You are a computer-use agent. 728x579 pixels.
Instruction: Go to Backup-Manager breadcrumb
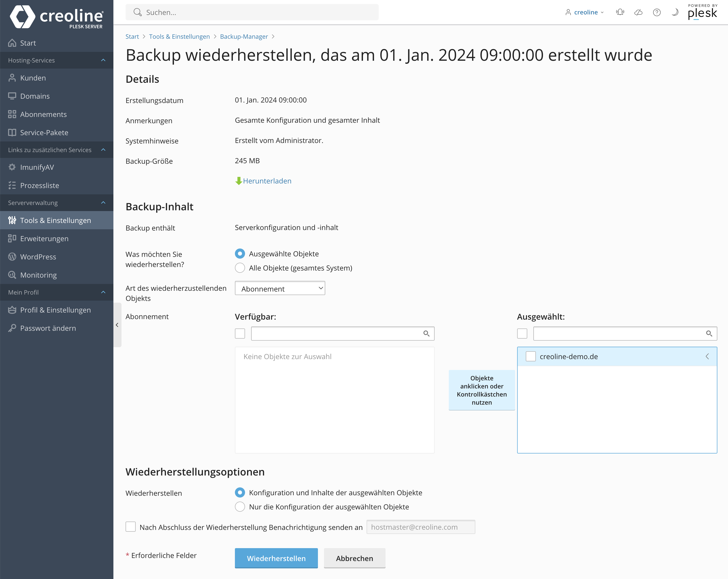[x=244, y=36]
